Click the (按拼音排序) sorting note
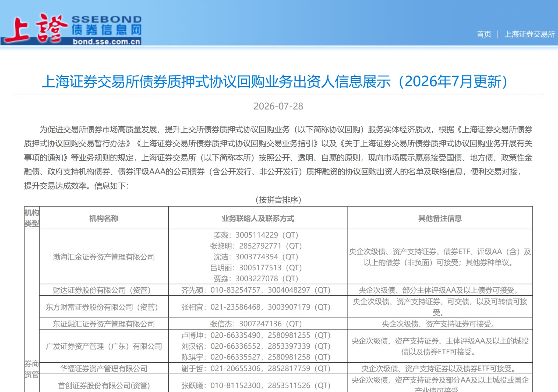558x392 pixels. pos(278,200)
